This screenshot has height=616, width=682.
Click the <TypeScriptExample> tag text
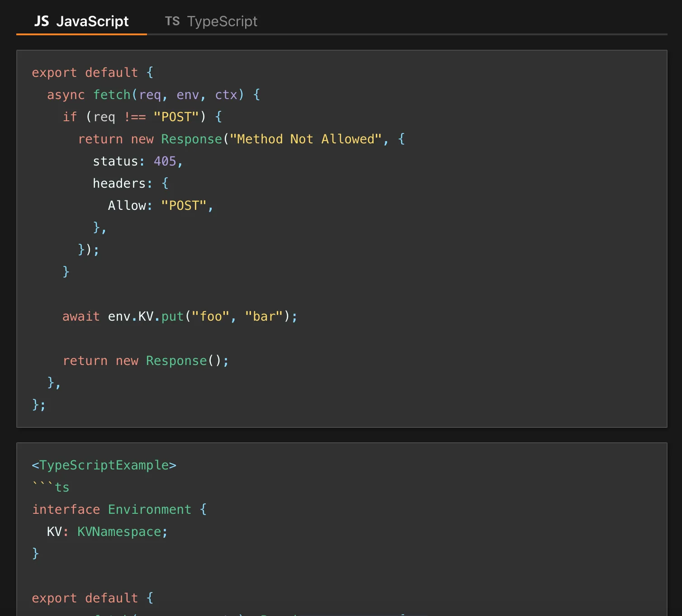(104, 465)
